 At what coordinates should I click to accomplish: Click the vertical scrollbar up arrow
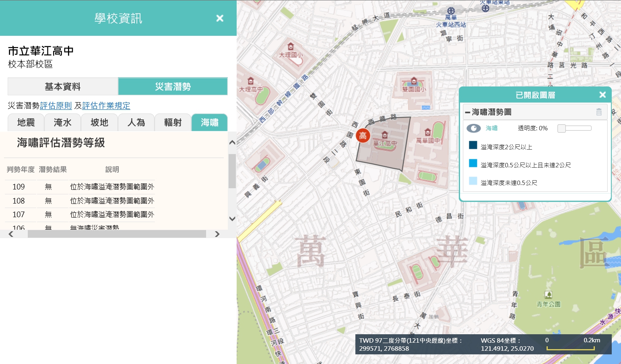point(232,143)
